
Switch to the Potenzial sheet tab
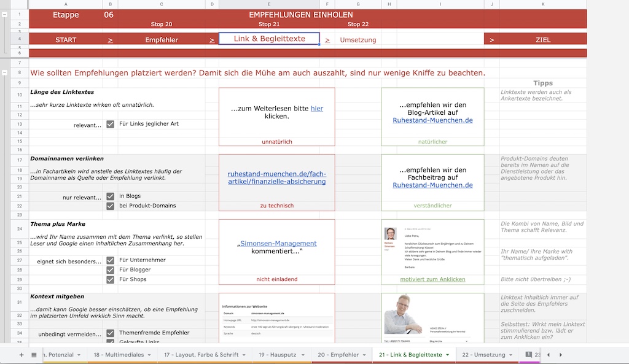58,355
